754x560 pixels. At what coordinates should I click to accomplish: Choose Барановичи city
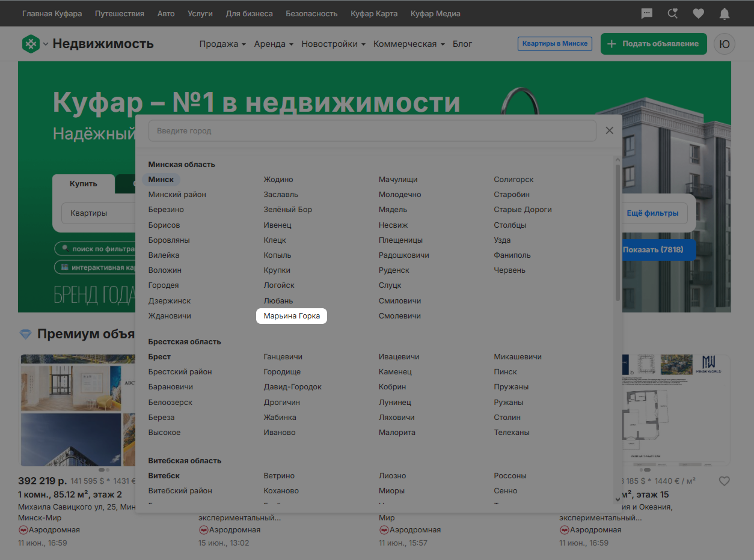(171, 387)
